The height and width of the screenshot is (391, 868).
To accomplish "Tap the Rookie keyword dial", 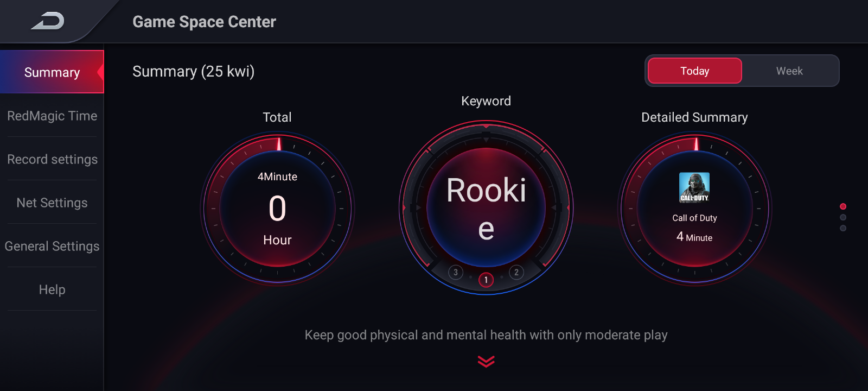I will [x=486, y=208].
